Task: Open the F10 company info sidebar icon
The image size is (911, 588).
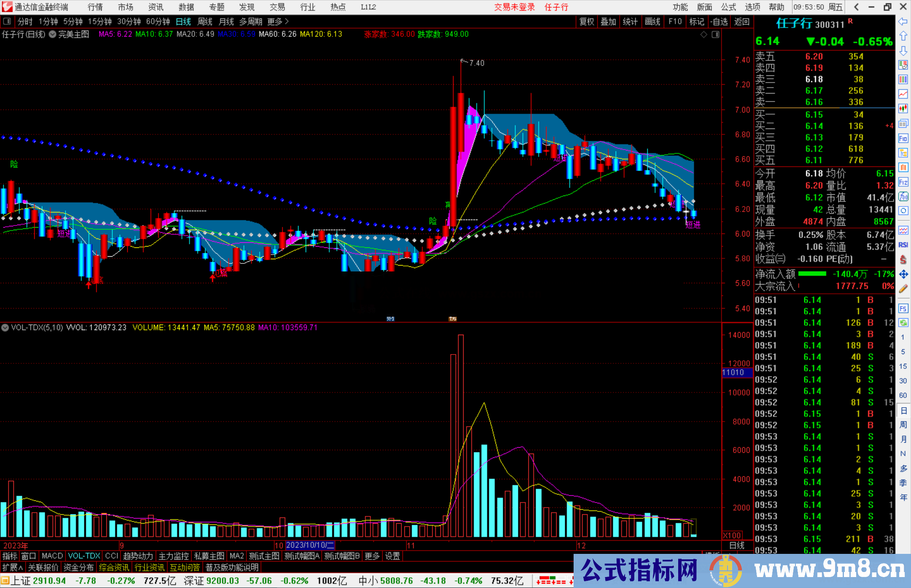Action: [903, 138]
